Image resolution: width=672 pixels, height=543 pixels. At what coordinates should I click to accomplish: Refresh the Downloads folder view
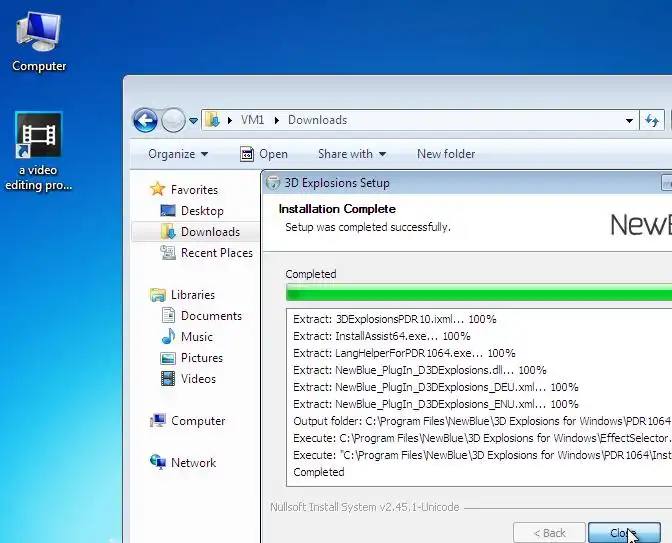point(652,120)
